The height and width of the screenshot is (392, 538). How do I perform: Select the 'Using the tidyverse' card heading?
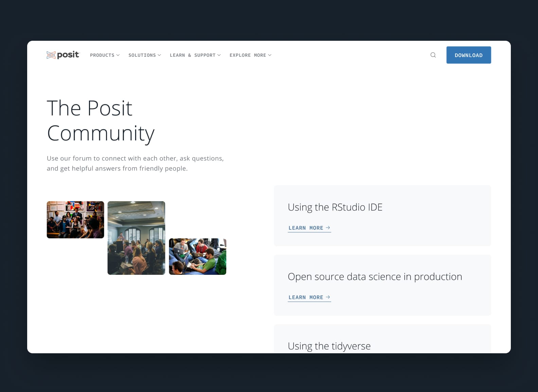tap(329, 346)
